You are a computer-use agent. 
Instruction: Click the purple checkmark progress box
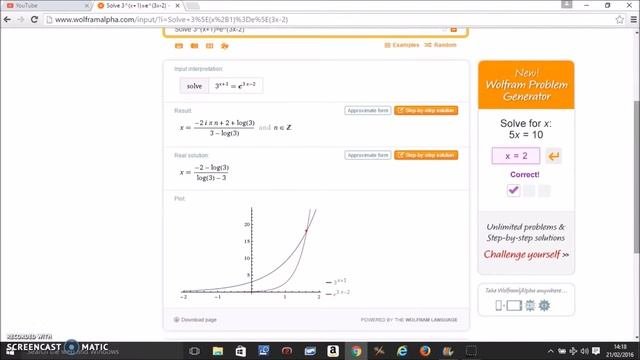[513, 190]
